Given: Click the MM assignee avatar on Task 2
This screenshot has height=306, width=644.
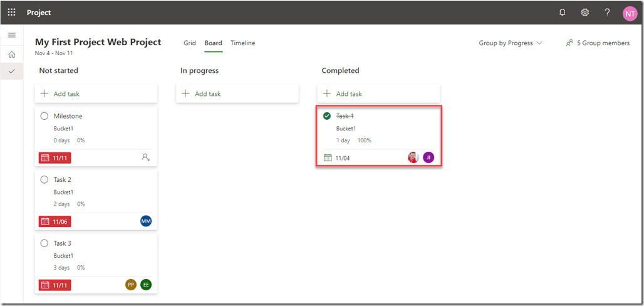Looking at the screenshot, I should click(x=146, y=221).
